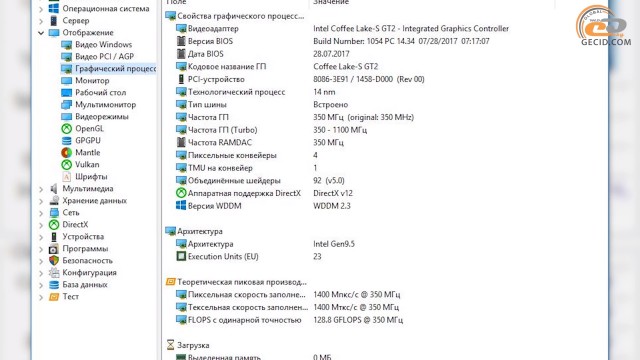640x360 pixels.
Task: Click the Программы camera icon
Action: (54, 249)
